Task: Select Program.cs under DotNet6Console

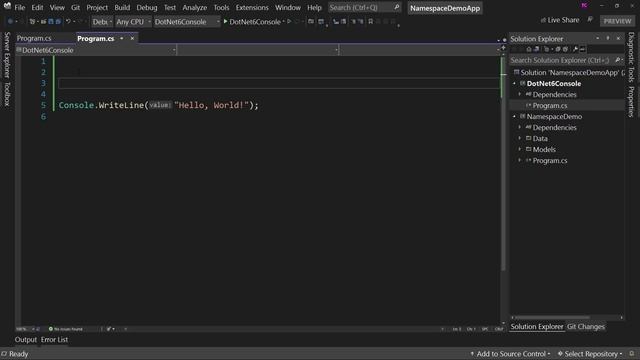Action: (550, 105)
